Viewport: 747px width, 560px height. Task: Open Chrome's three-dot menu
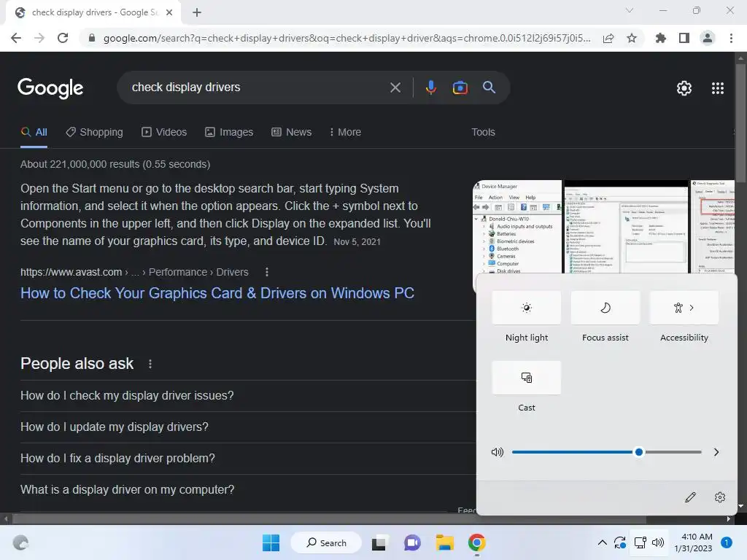(731, 38)
